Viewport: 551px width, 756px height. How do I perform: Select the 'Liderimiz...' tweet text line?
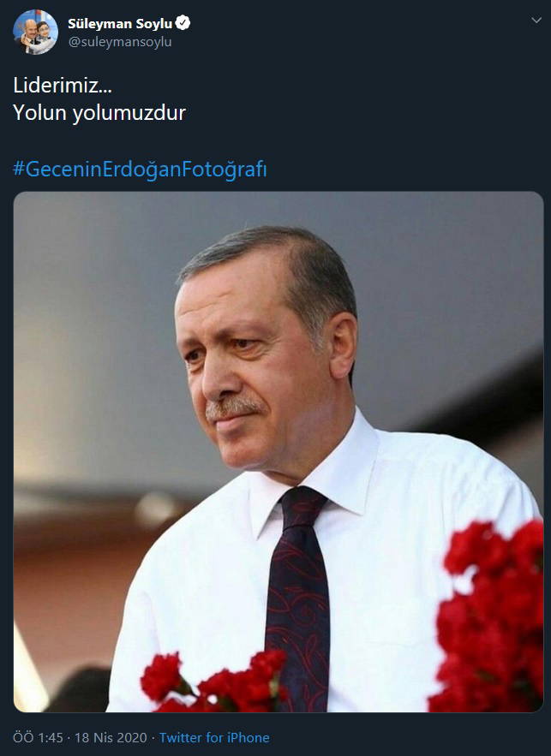[63, 86]
